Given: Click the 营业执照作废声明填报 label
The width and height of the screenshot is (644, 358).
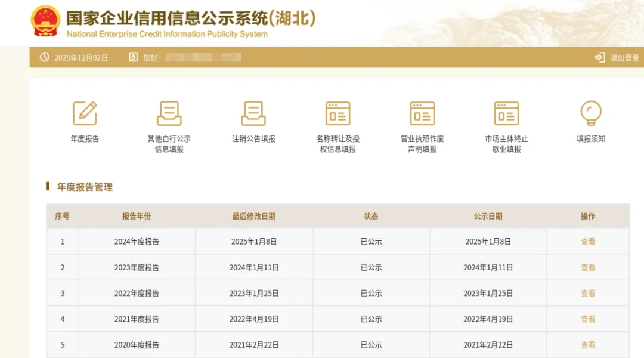Looking at the screenshot, I should (x=422, y=144).
